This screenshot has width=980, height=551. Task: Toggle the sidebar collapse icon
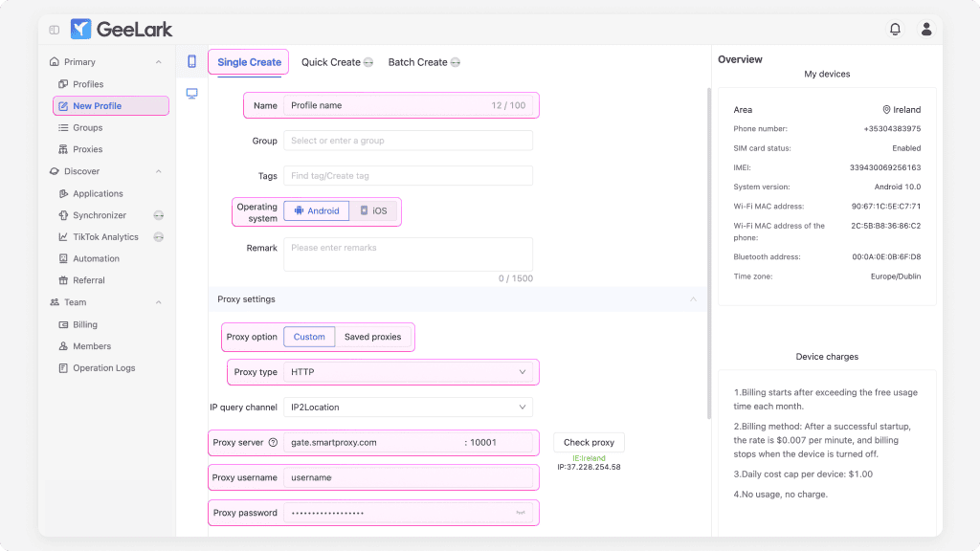click(55, 30)
